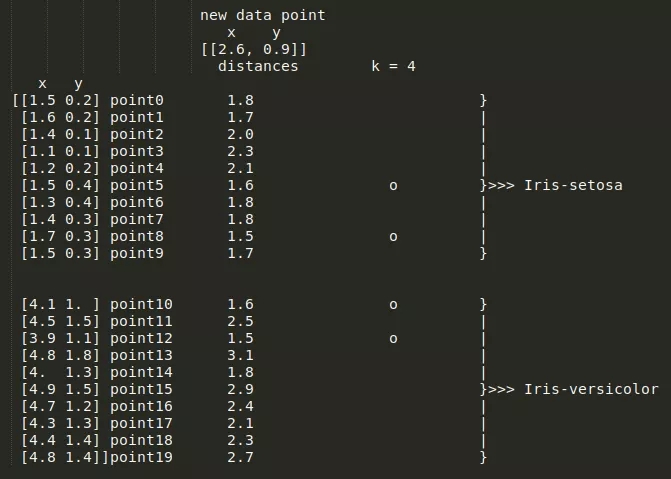Click the 'o' marker in point8 row
The width and height of the screenshot is (671, 479).
[x=393, y=237]
